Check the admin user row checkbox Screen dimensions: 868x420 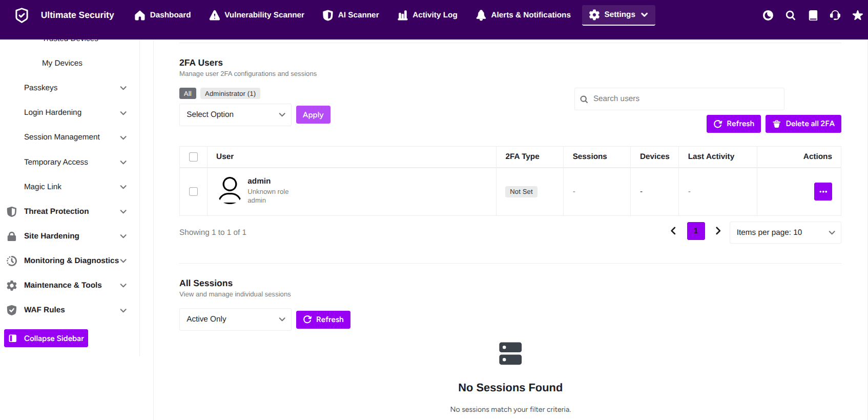tap(193, 191)
